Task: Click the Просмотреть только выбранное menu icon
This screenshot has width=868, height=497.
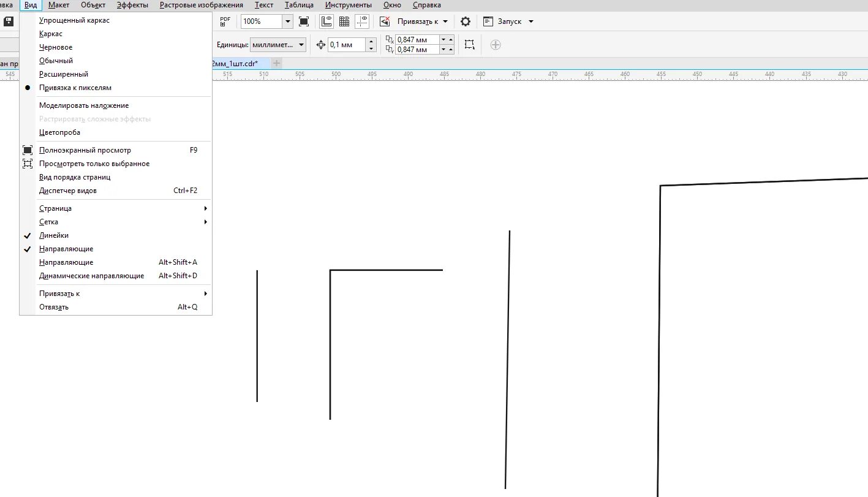Action: click(28, 164)
